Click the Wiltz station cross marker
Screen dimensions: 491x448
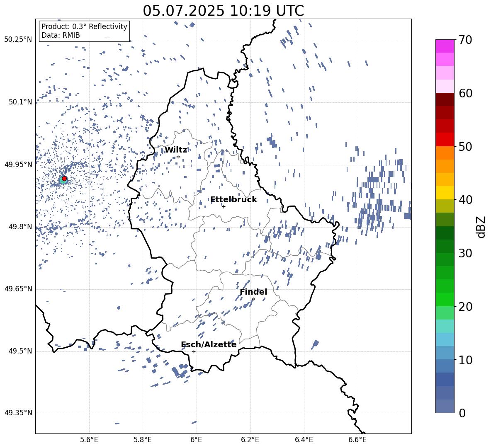click(178, 157)
